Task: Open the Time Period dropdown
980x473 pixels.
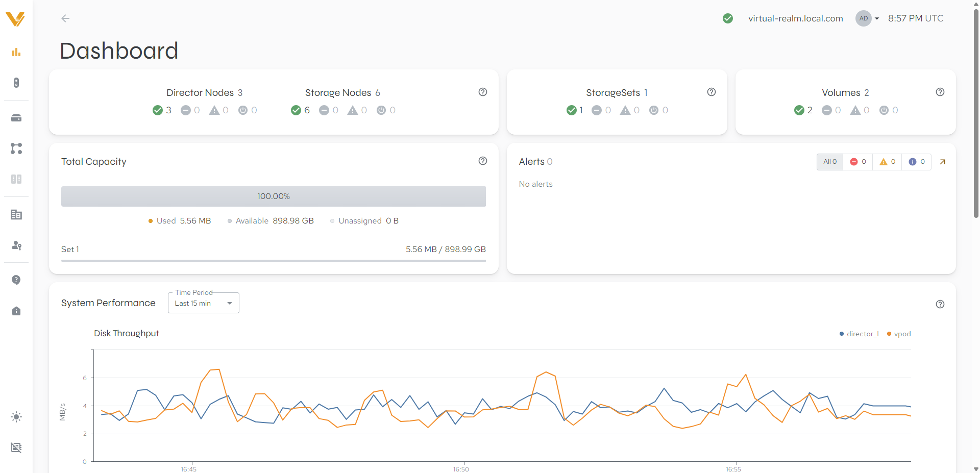Action: click(x=204, y=303)
